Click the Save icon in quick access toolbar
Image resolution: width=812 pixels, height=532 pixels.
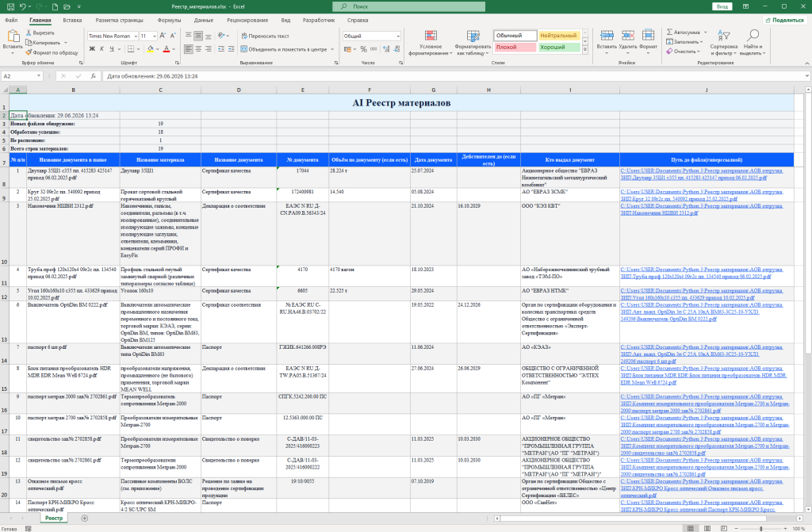[10, 6]
